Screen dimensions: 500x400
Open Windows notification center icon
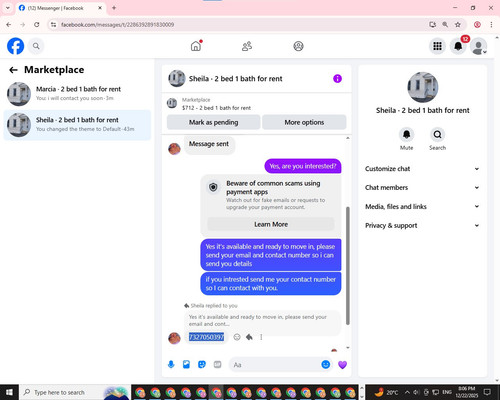tap(487, 392)
